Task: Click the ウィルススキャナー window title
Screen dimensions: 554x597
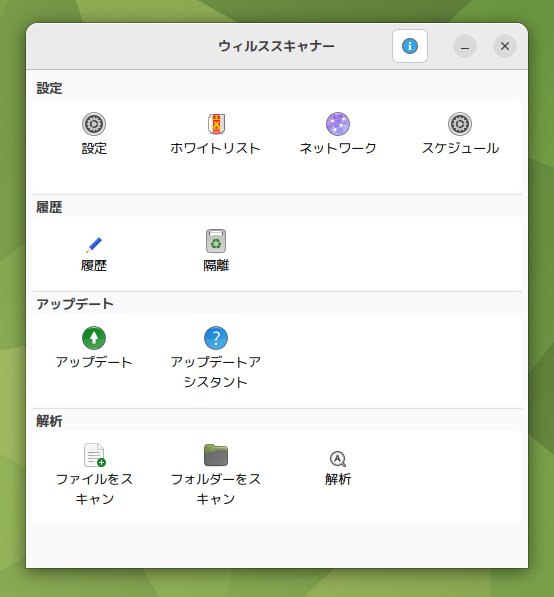Action: coord(276,46)
